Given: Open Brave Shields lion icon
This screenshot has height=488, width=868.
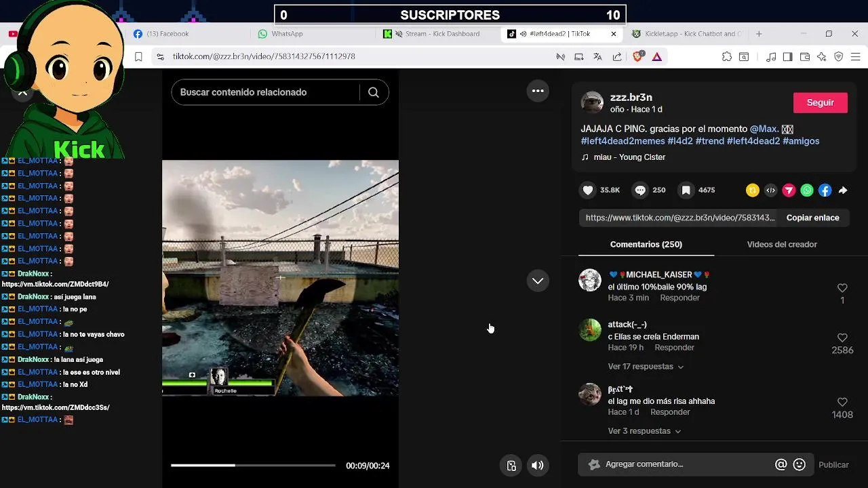Looking at the screenshot, I should click(637, 57).
